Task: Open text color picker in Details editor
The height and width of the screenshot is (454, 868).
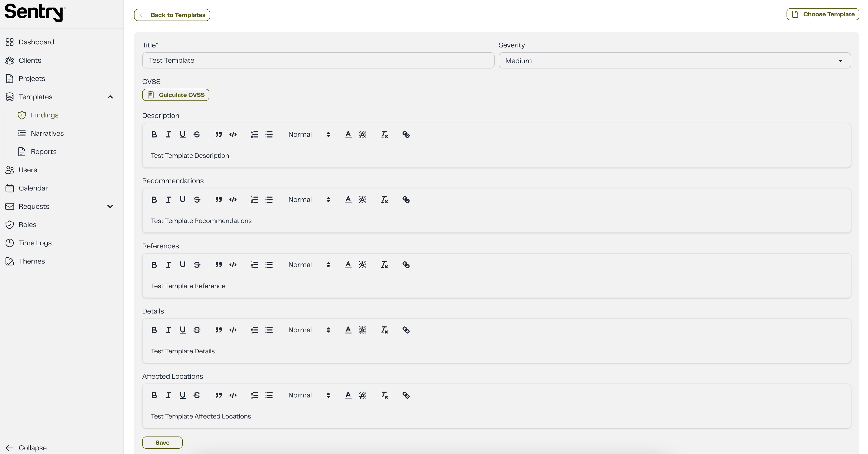Action: pos(348,330)
